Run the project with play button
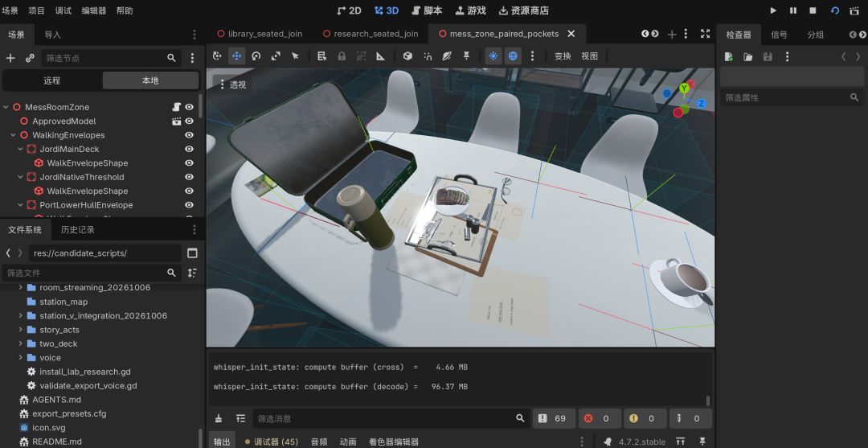This screenshot has height=448, width=868. point(773,10)
